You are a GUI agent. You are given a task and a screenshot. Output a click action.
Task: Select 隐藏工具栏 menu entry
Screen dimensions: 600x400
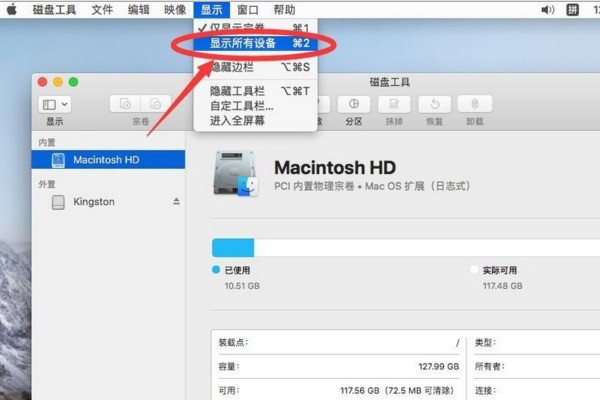point(255,91)
